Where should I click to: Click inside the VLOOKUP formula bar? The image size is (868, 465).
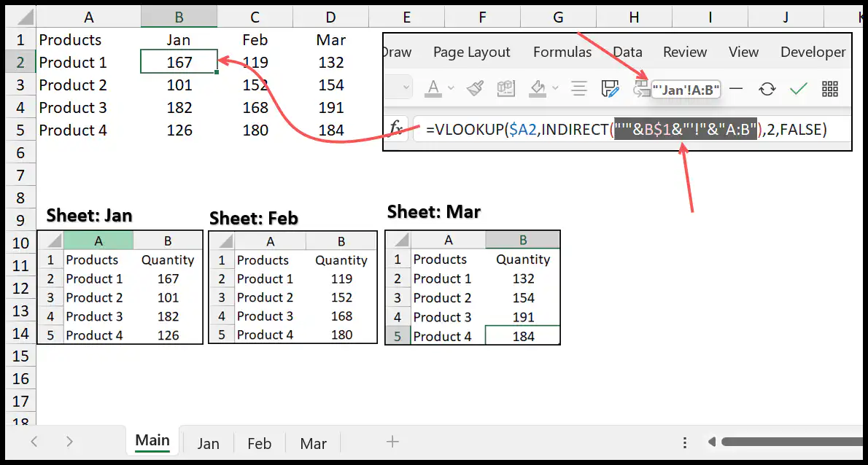point(632,130)
